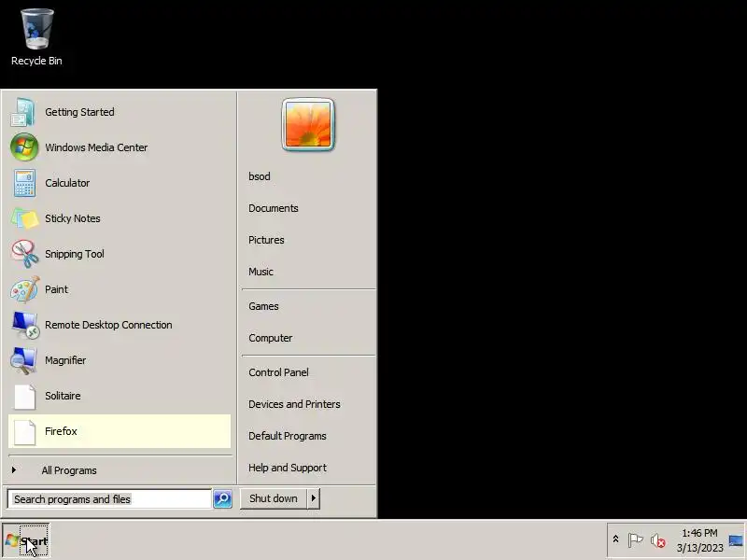Viewport: 747px width, 560px height.
Task: Open the Computer link
Action: (270, 338)
